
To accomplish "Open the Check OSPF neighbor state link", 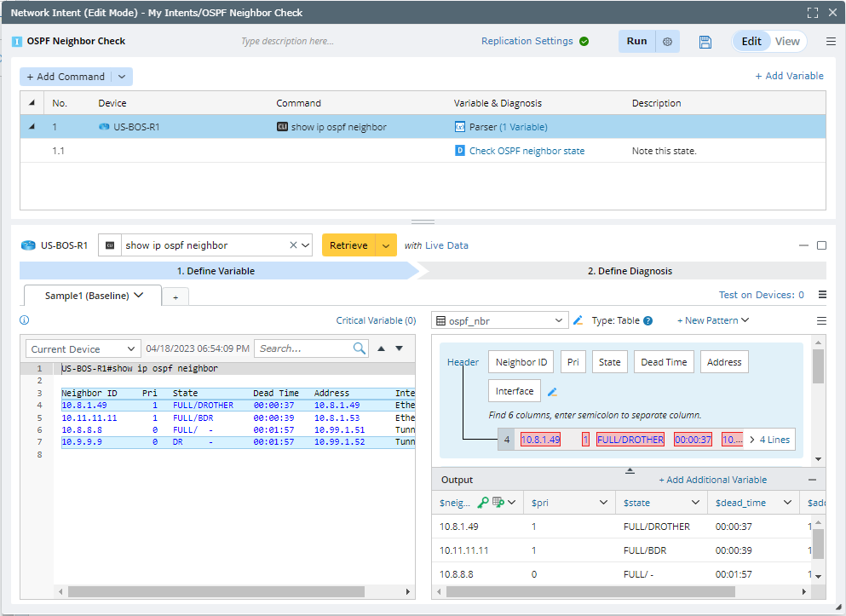I will 527,151.
